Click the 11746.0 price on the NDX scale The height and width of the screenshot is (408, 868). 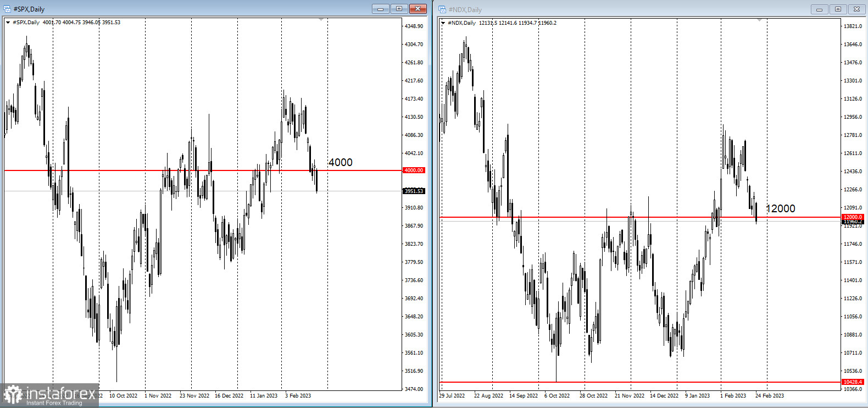[853, 244]
